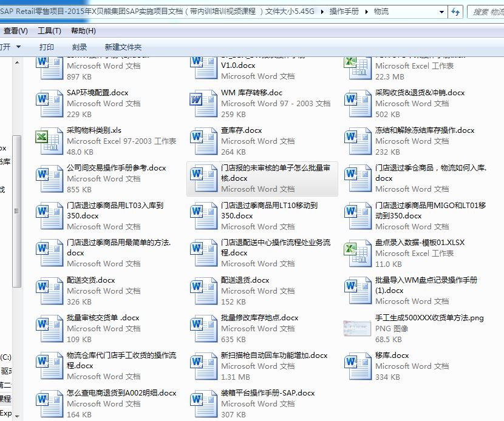Open the 工具(T) menu
The width and height of the screenshot is (504, 421).
(49, 31)
